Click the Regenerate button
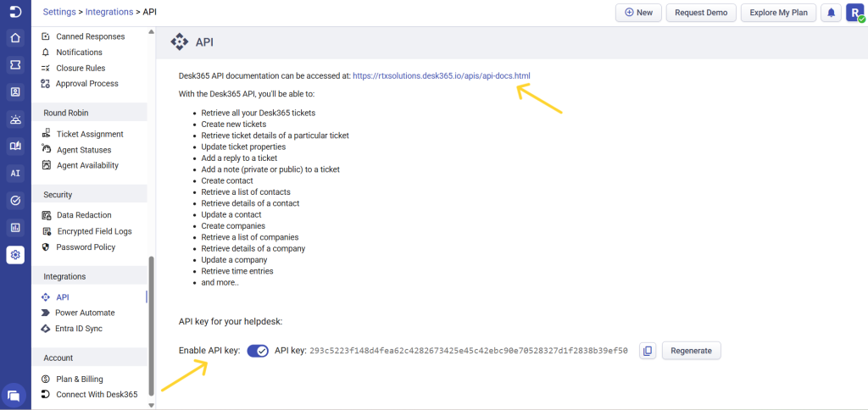 point(691,351)
